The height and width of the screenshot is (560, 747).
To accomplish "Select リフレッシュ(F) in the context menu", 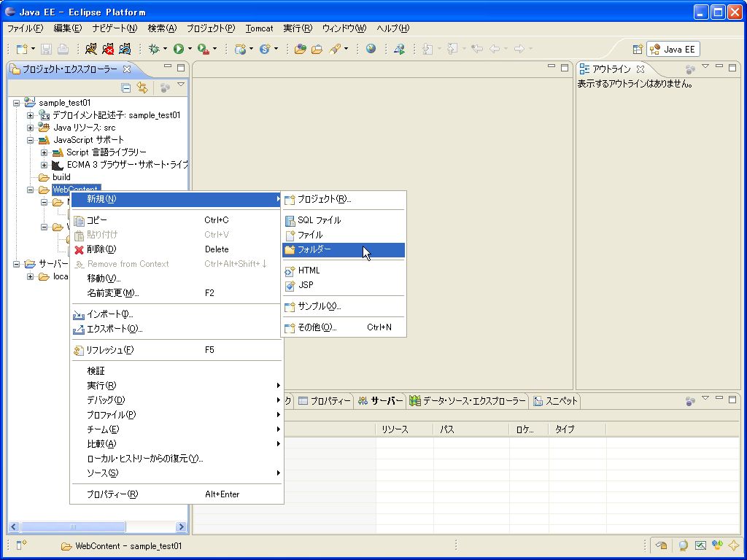I will point(177,350).
